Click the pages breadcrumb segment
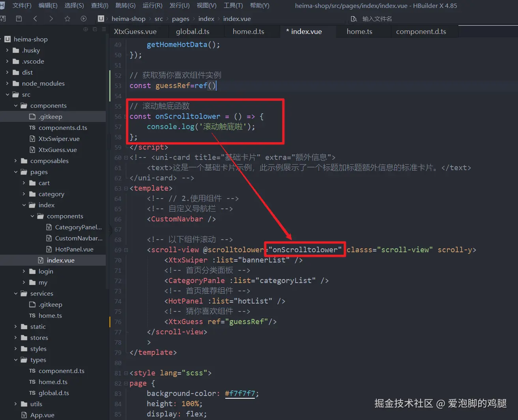518x420 pixels. tap(181, 19)
